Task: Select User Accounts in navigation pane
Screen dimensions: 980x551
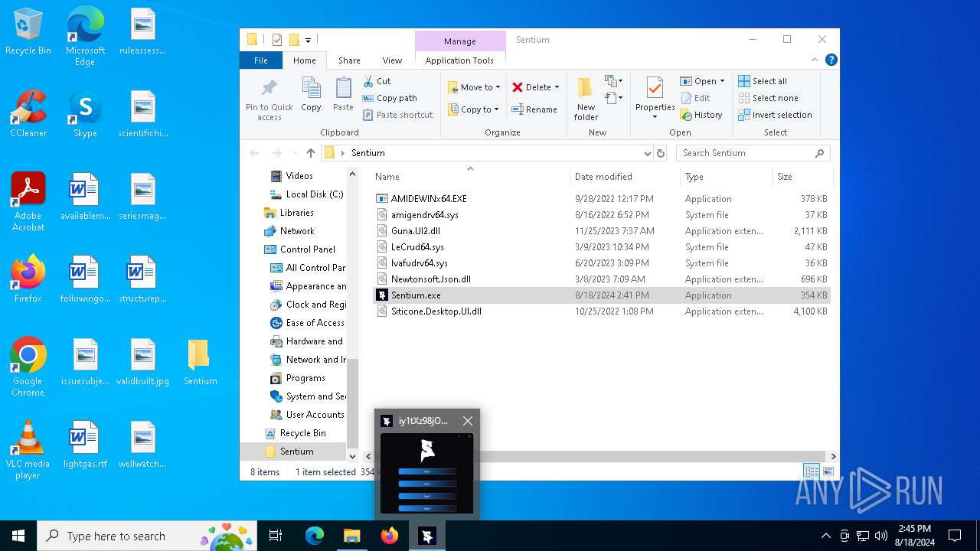Action: pyautogui.click(x=307, y=415)
